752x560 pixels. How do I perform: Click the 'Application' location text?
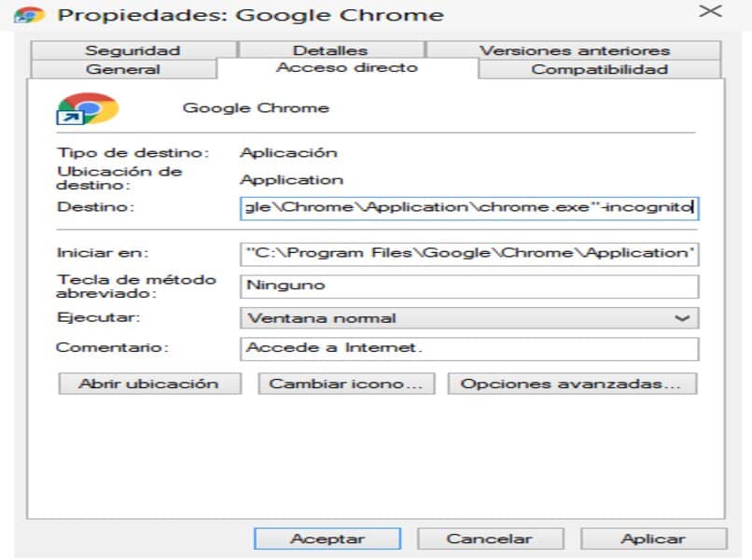click(292, 180)
